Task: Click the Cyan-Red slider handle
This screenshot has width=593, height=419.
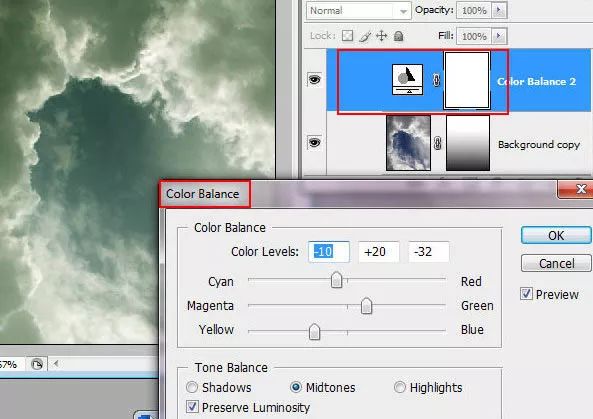Action: point(336,280)
